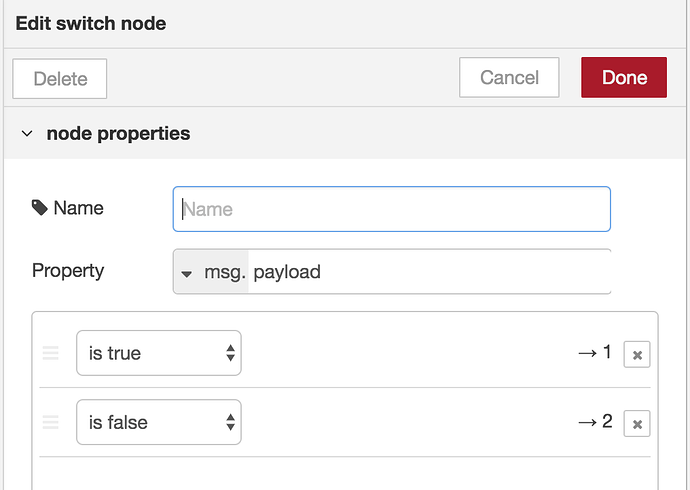The image size is (690, 490).
Task: Click the payload property field
Action: (428, 272)
